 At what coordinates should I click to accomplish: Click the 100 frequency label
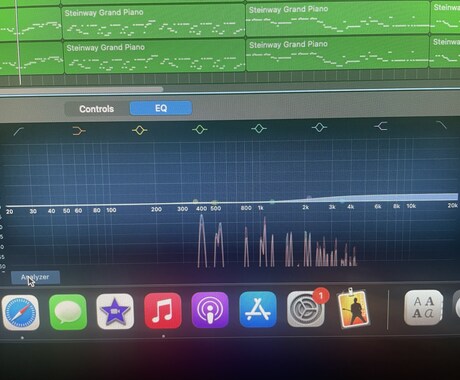[x=111, y=210]
